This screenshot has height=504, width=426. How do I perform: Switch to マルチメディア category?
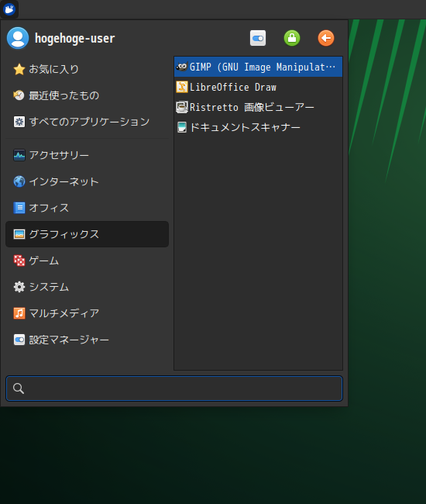click(x=87, y=313)
